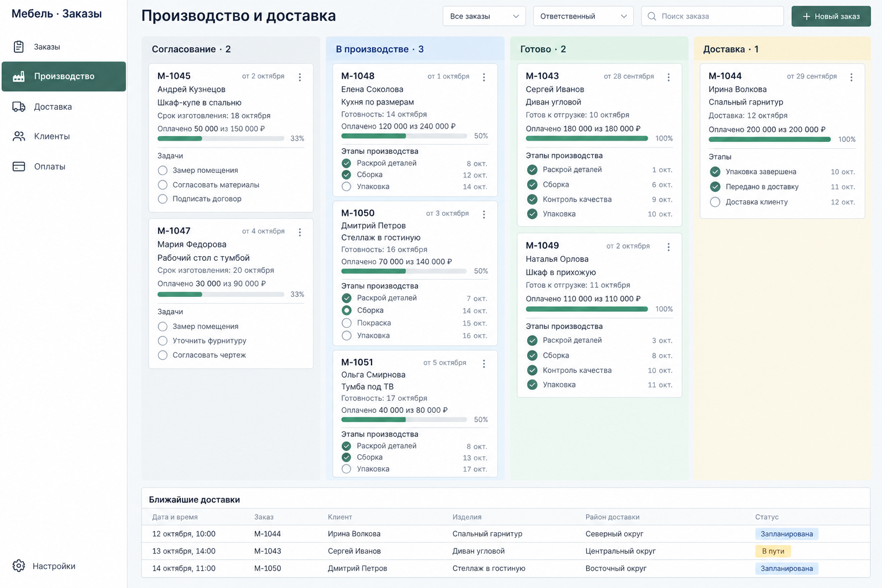Click Восточный округ in deliveries table
This screenshot has width=882, height=588.
616,568
